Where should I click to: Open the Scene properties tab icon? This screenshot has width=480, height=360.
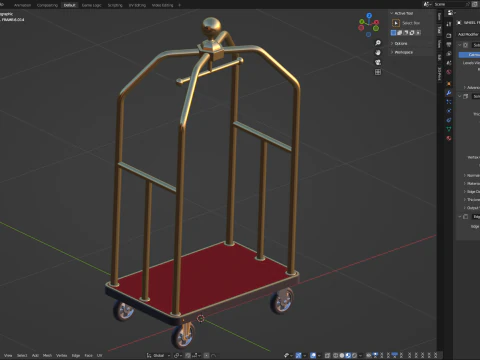tap(449, 63)
